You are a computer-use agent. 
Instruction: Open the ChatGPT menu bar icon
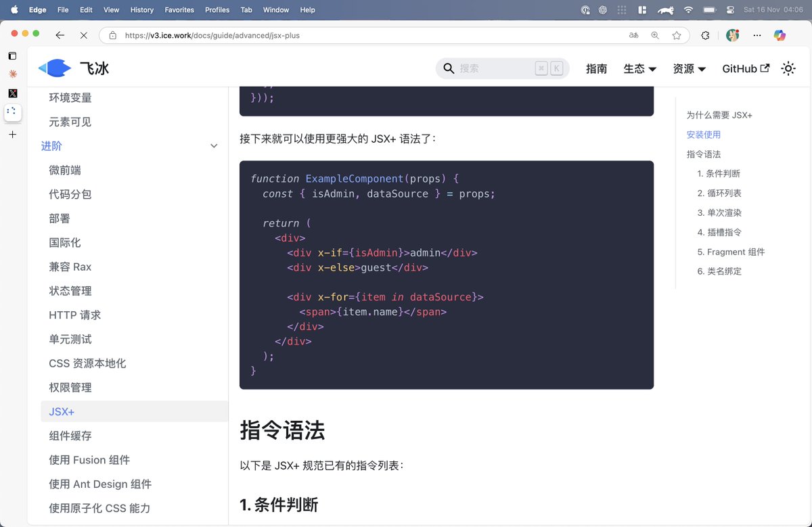pyautogui.click(x=602, y=10)
